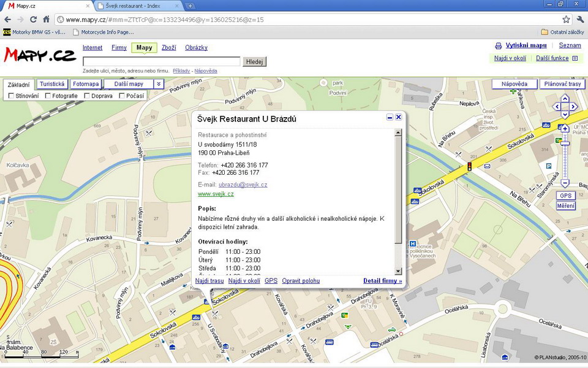Screen dimensions: 588x368
Task: Open the browser wrench settings menu
Action: [579, 20]
